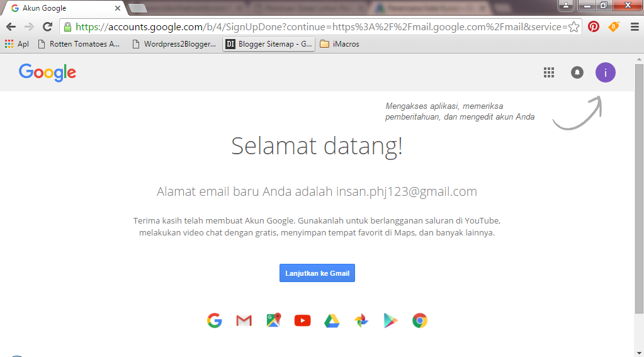Open the Apl apps shortcut
The image size is (644, 357).
[17, 44]
